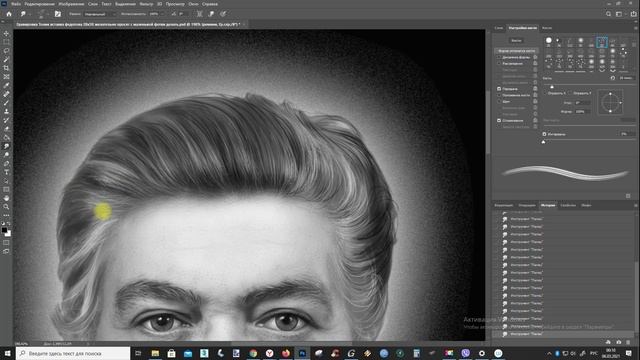Toggle the brush settings panel icon in options bar
Screen dimensions: 640x360
(58, 14)
